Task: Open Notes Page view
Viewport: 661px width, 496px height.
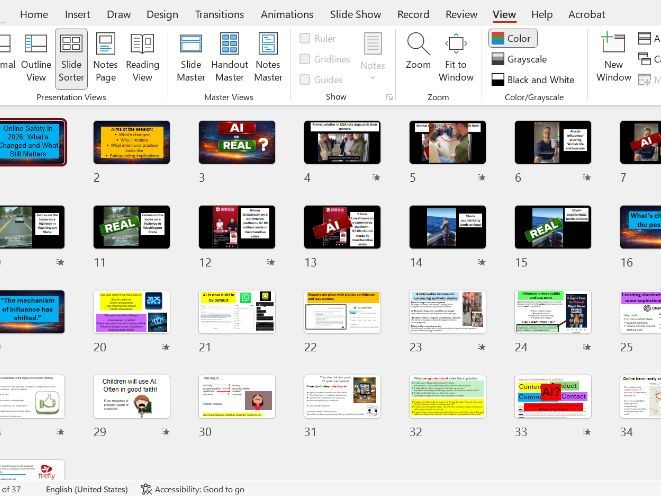Action: pyautogui.click(x=105, y=56)
